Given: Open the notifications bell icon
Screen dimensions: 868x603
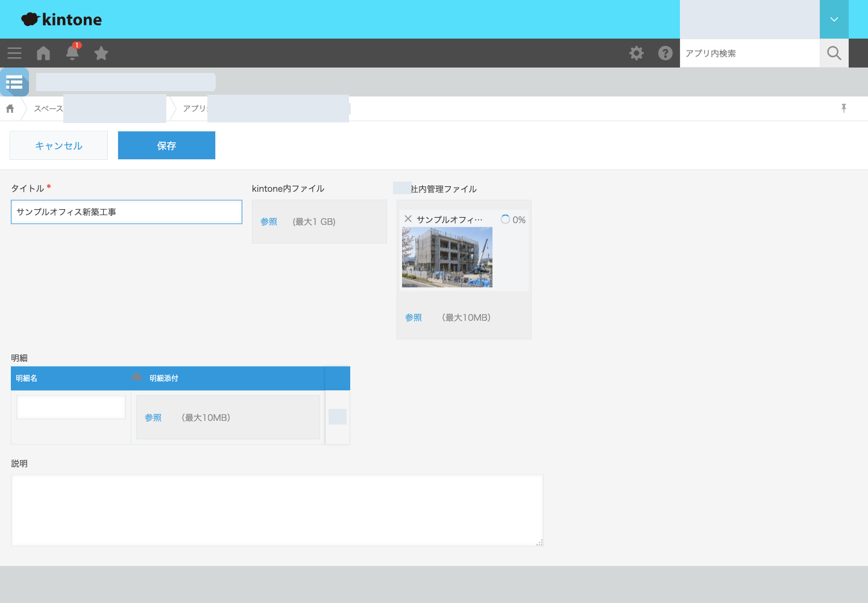Looking at the screenshot, I should (72, 52).
